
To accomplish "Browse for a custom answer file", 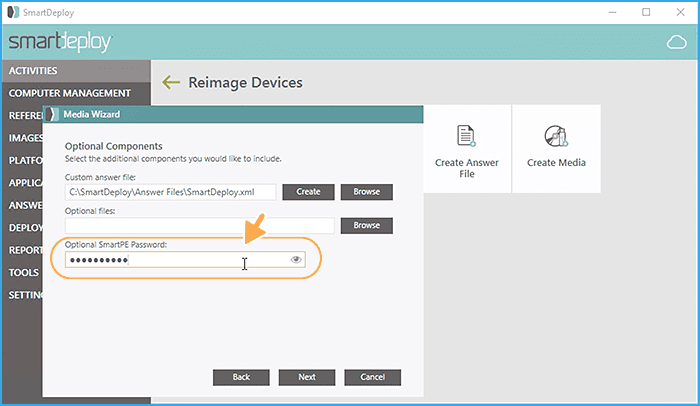I will (x=367, y=192).
